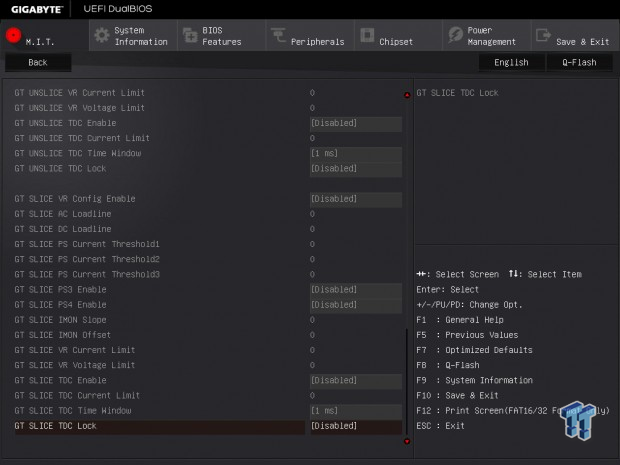This screenshot has height=465, width=620.
Task: Go to the Power Management tab
Action: click(487, 36)
